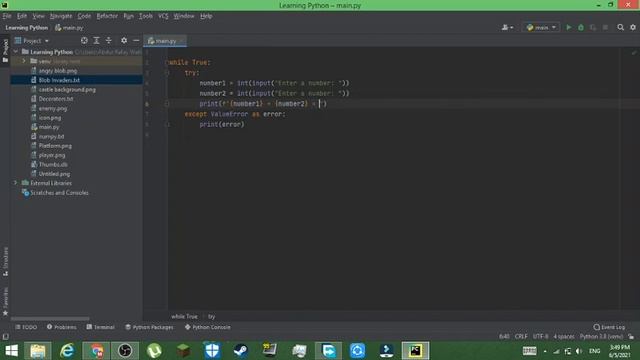This screenshot has height=360, width=640.
Task: Click Python interpreter in status bar
Action: [601, 336]
